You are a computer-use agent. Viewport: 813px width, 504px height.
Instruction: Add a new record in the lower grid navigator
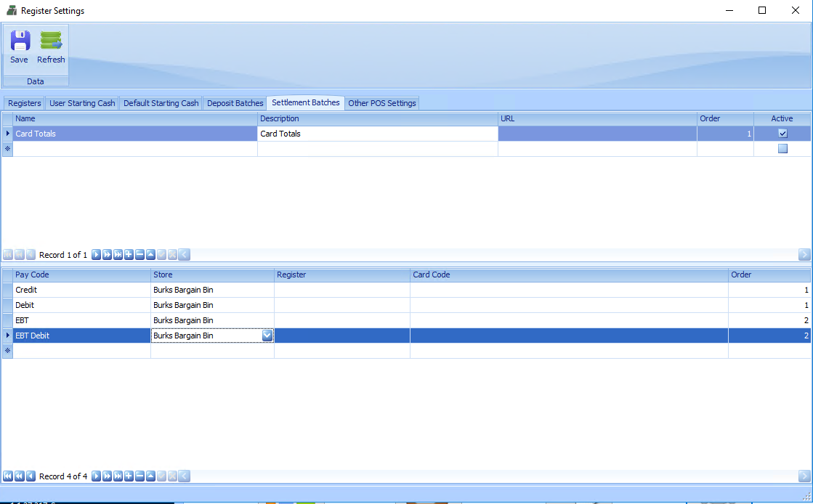pos(129,476)
